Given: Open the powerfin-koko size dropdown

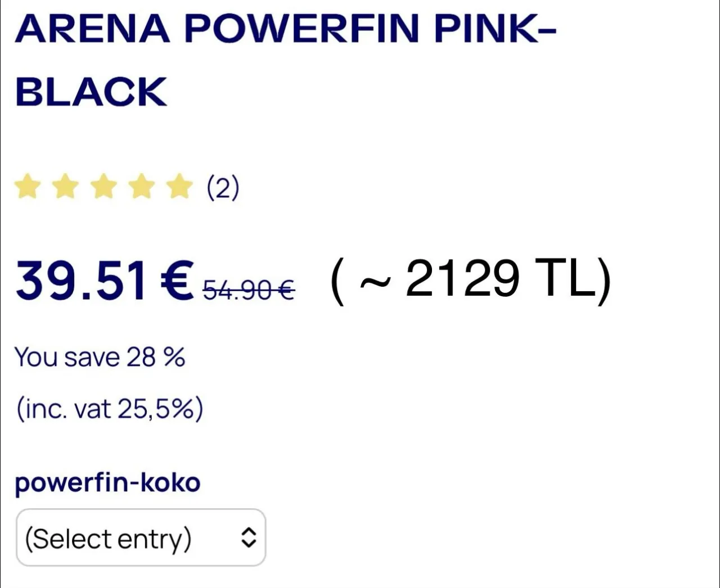Looking at the screenshot, I should (x=141, y=537).
